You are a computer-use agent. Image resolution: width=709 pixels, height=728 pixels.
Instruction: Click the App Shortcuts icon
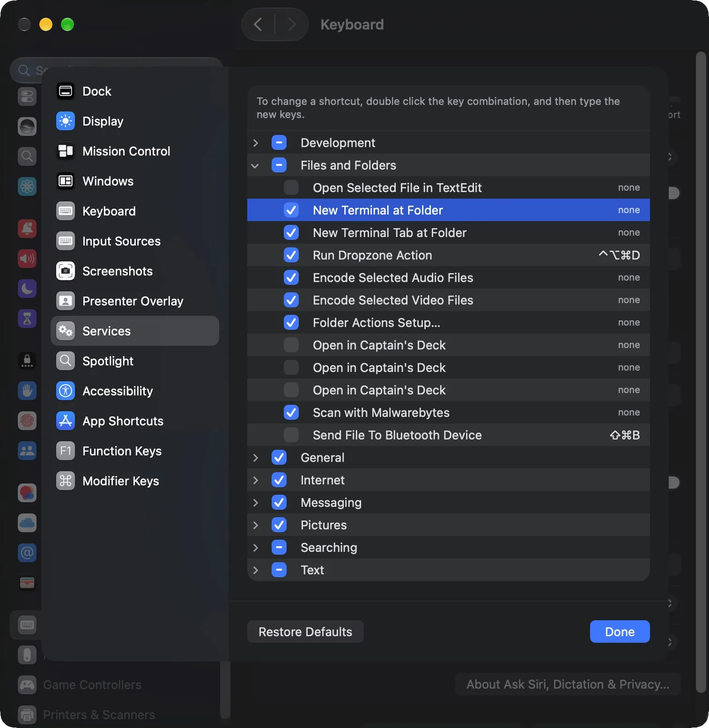pos(66,421)
